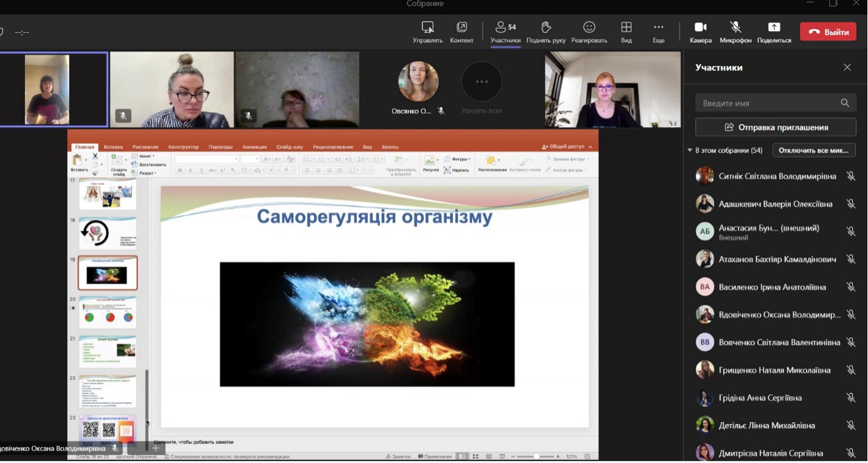
Task: Click the search magnifier in participants panel
Action: point(844,103)
